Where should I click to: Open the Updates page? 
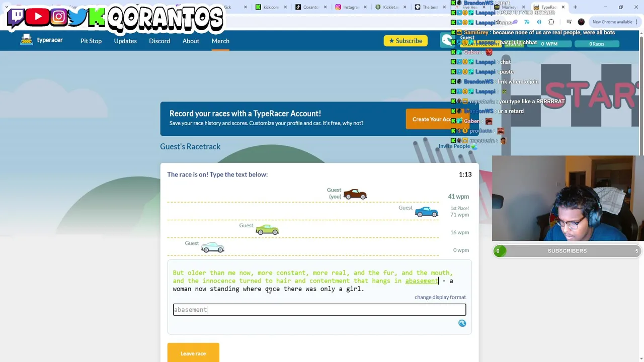[x=125, y=41]
